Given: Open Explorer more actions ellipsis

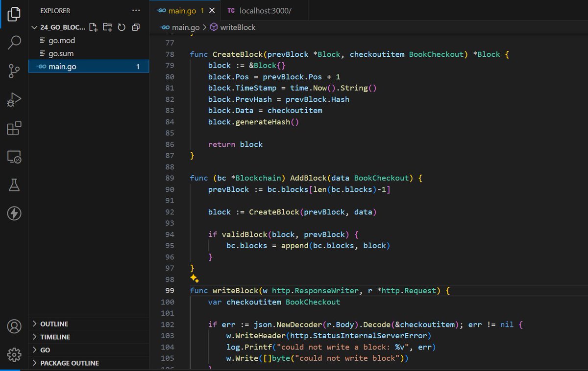Looking at the screenshot, I should point(136,10).
